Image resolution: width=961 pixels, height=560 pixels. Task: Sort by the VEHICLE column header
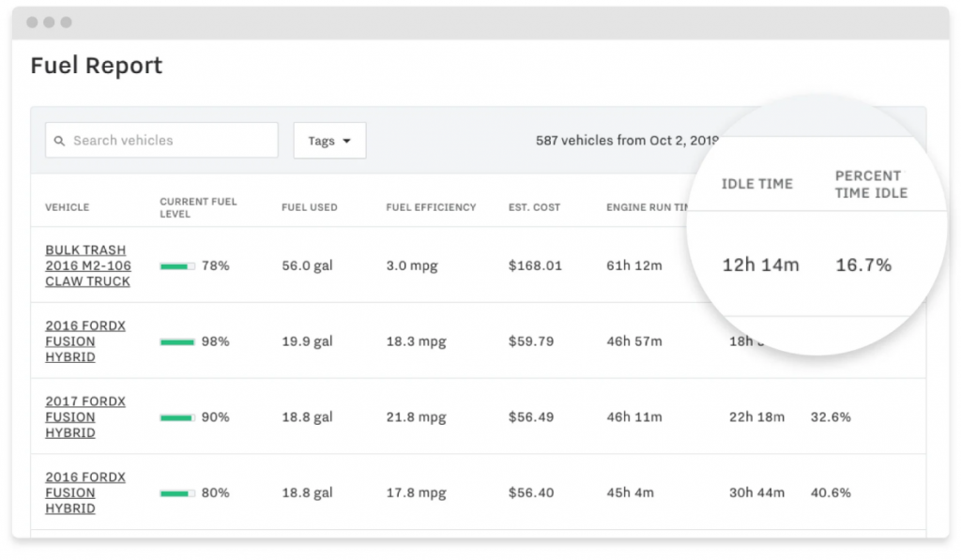(65, 207)
